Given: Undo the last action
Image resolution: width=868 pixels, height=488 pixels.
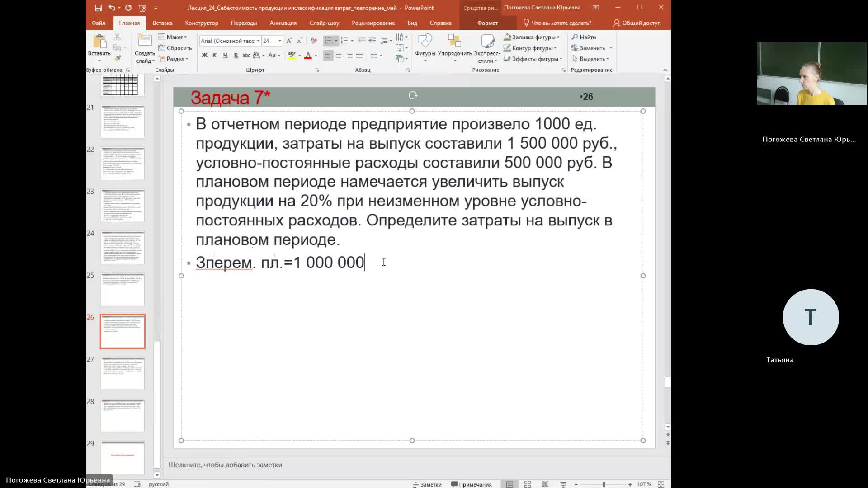Looking at the screenshot, I should [111, 8].
